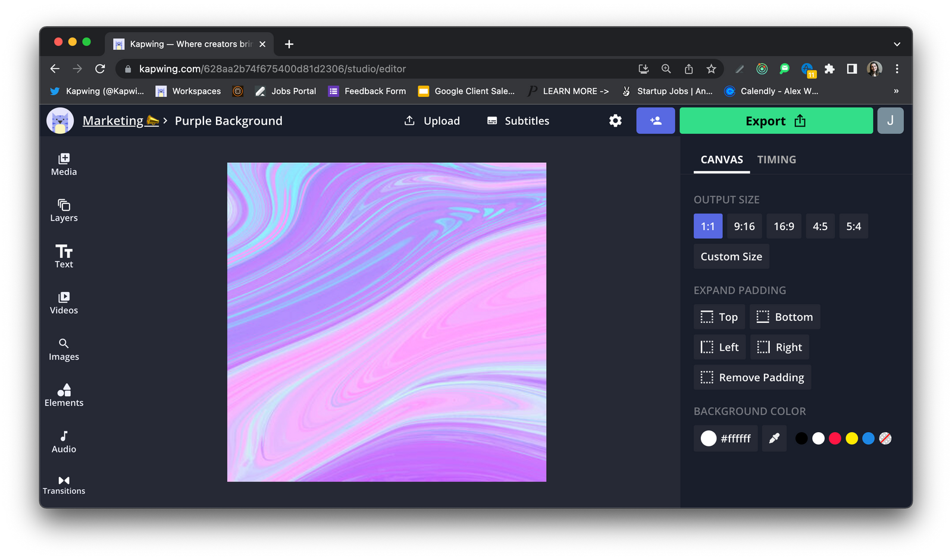Click the green Export button
Viewport: 952px width, 560px height.
pos(775,121)
